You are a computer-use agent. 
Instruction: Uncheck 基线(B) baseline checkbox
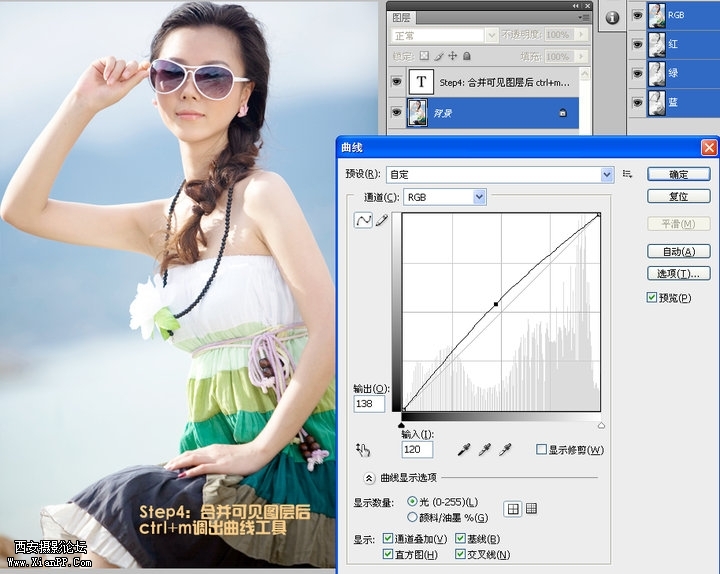click(460, 538)
